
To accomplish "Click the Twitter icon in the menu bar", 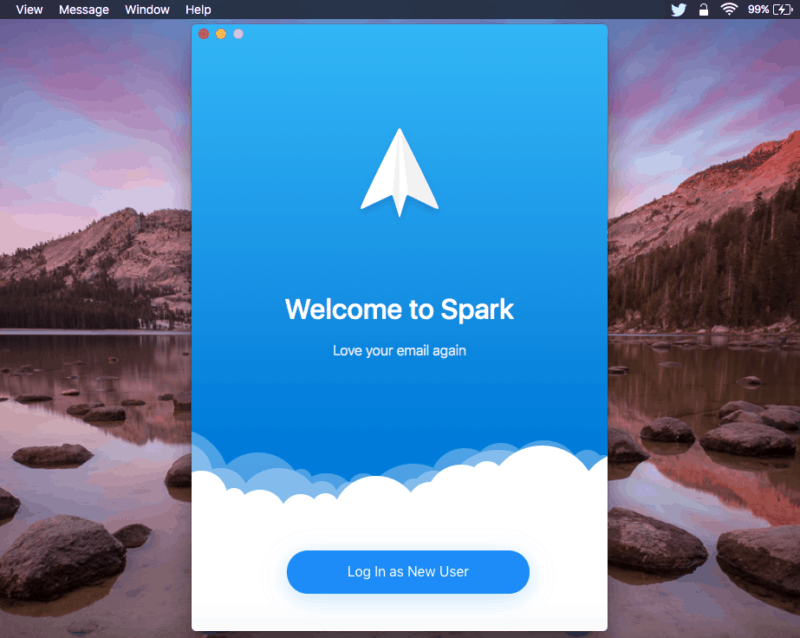I will (678, 9).
